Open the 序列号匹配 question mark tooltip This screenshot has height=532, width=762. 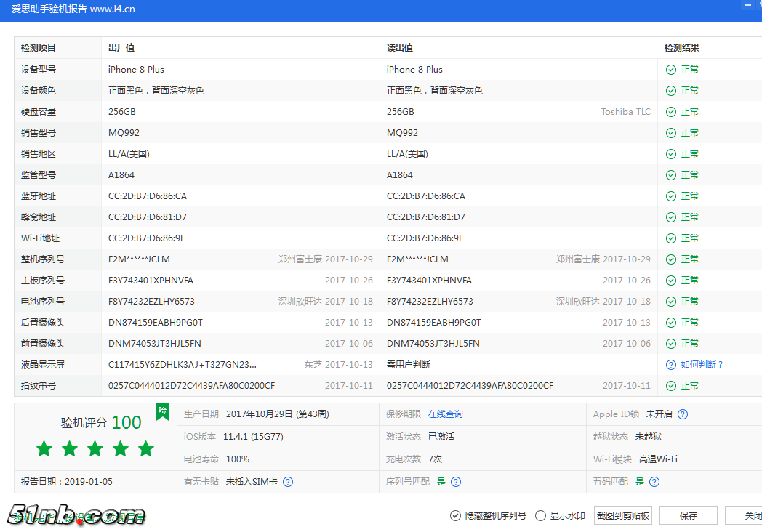[455, 481]
